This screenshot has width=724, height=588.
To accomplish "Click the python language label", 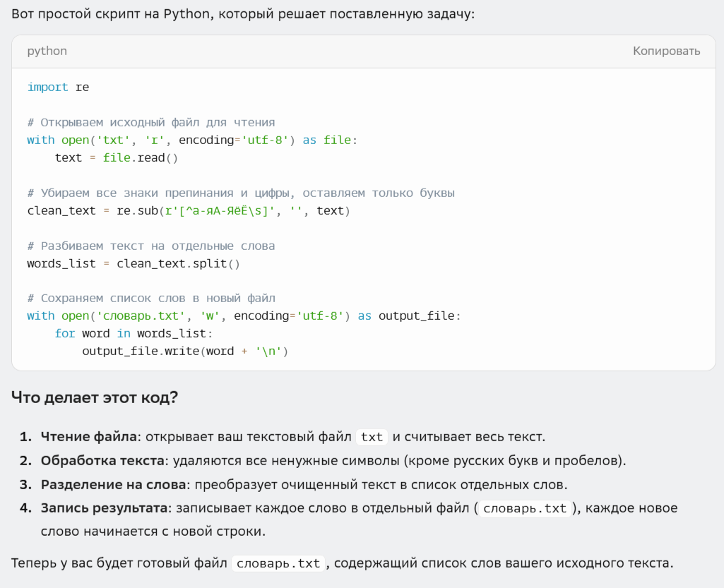I will coord(47,51).
